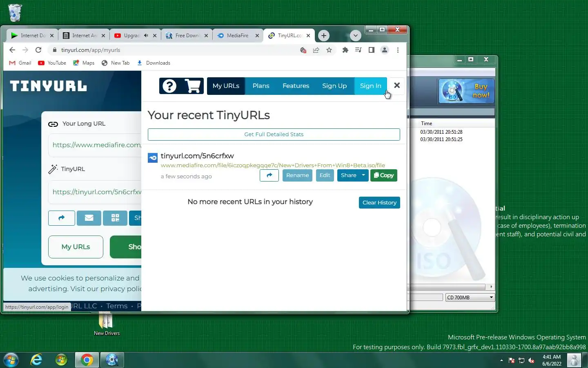Viewport: 588px width, 368px height.
Task: Select the 03/30/2011 20:51:28 row
Action: pos(441,132)
